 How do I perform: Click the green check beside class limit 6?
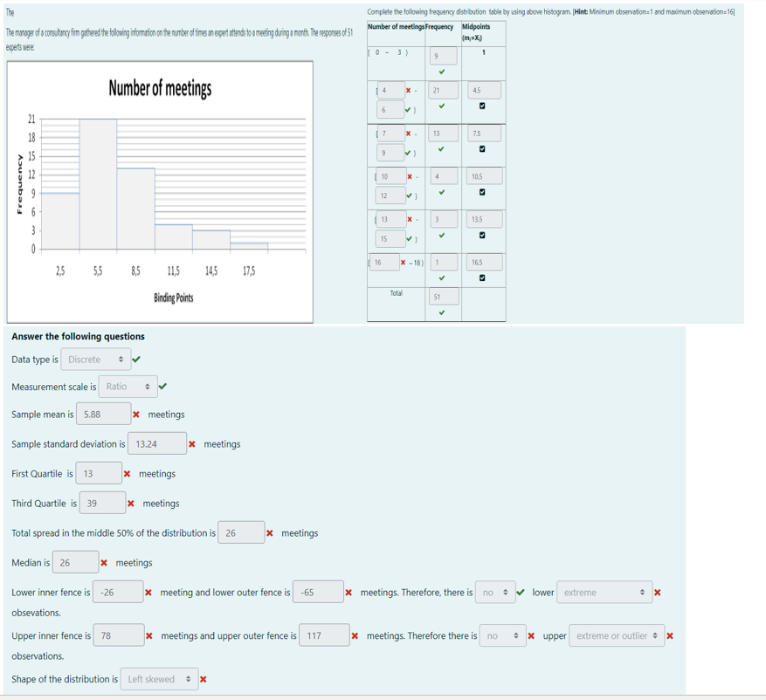[x=408, y=110]
